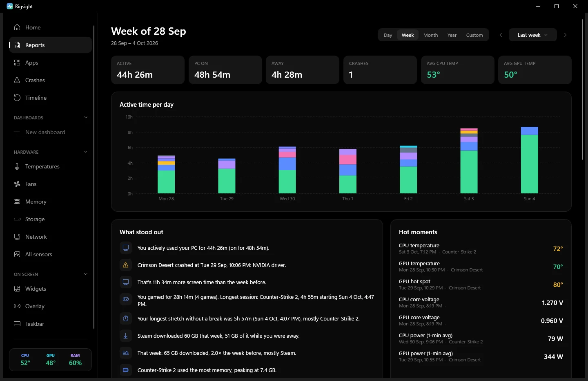Click the Temperatures thermometer icon
This screenshot has width=588, height=381.
pyautogui.click(x=17, y=166)
